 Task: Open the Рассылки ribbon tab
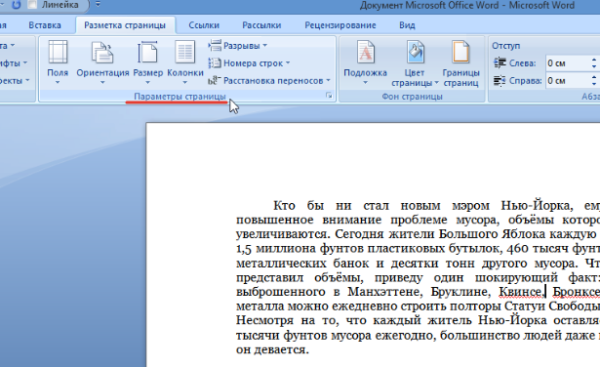262,25
